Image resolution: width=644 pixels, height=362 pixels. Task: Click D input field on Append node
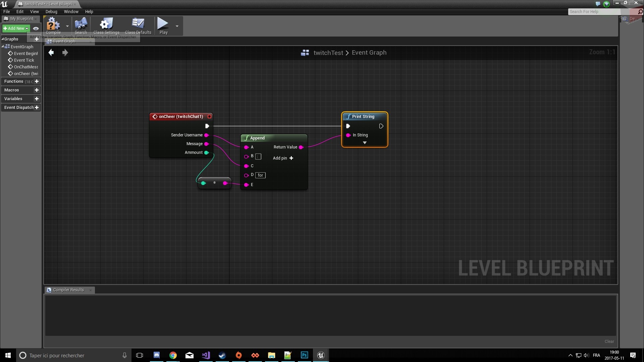coord(261,175)
